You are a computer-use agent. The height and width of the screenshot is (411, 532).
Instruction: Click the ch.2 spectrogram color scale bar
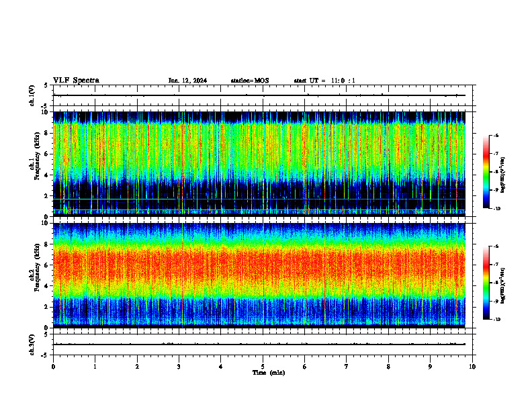coord(486,283)
